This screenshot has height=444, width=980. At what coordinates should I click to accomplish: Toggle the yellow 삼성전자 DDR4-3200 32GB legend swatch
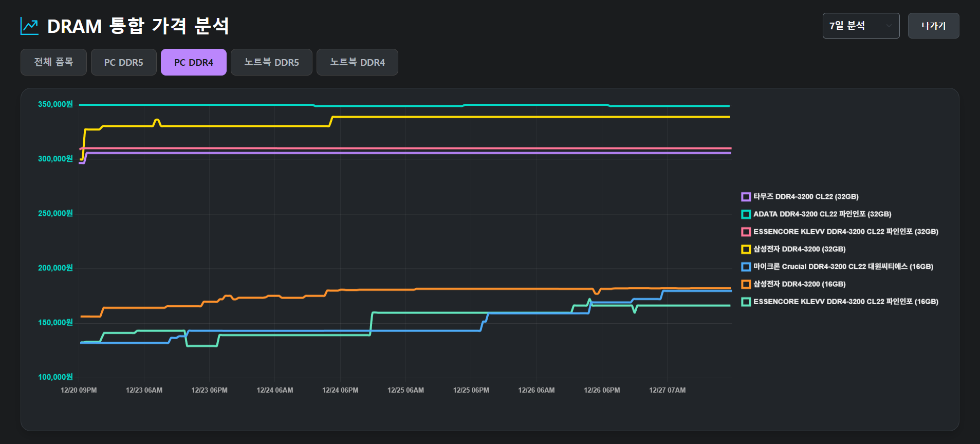pos(746,249)
